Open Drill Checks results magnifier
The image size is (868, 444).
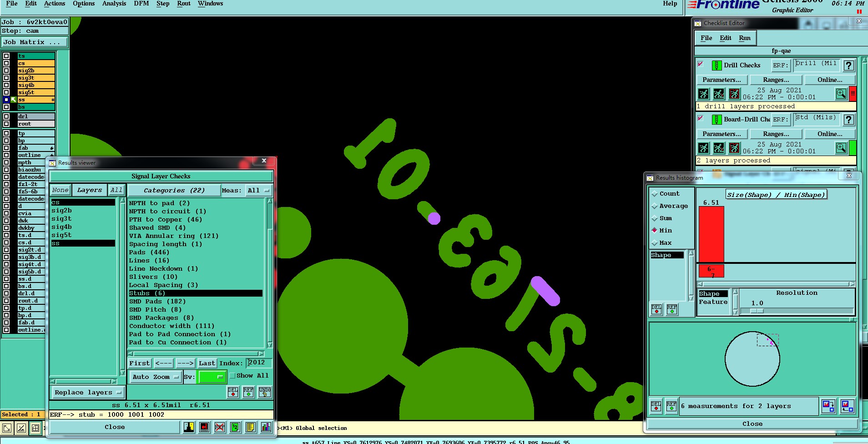841,94
